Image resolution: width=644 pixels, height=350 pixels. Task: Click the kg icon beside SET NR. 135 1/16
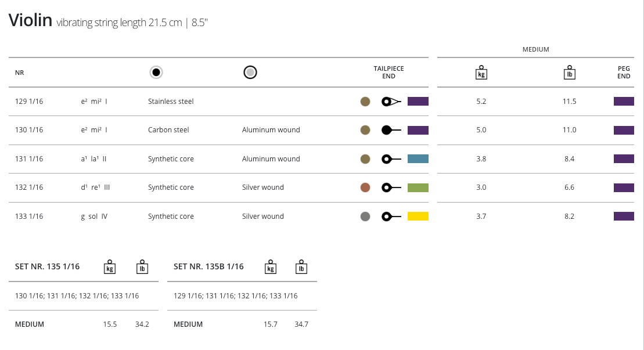109,267
